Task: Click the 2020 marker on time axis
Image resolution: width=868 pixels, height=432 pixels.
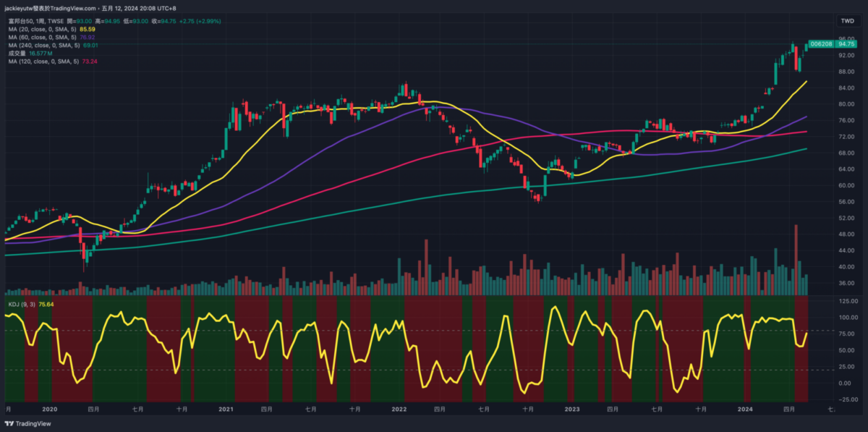Action: (49, 409)
